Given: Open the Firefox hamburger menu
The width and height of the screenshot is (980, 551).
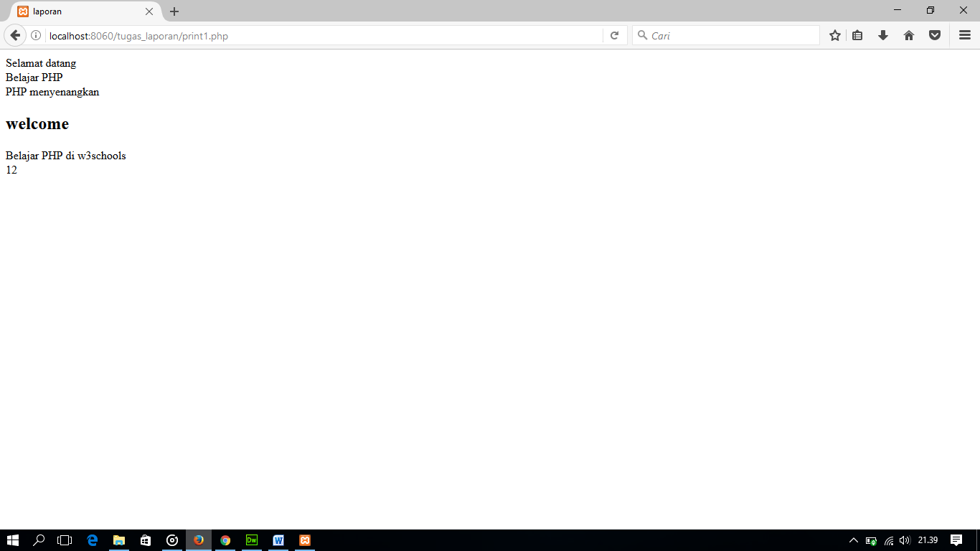Looking at the screenshot, I should click(963, 34).
